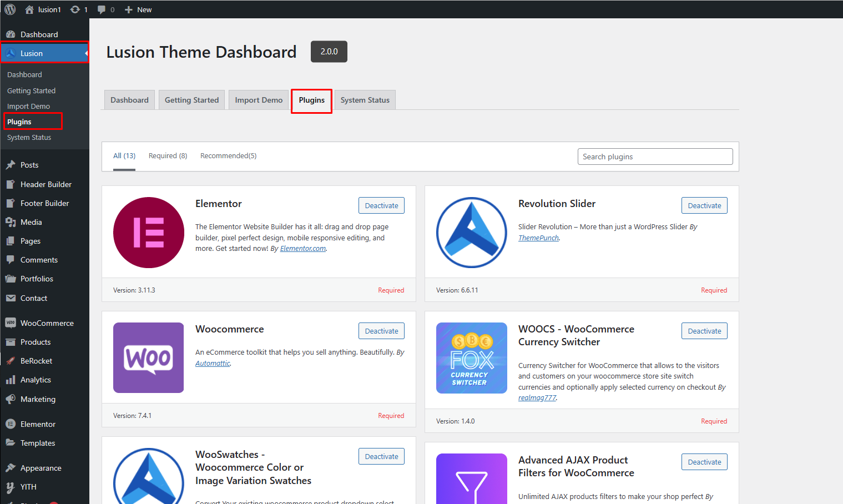Visit site via lusion1 home icon
843x504 pixels.
coord(29,9)
